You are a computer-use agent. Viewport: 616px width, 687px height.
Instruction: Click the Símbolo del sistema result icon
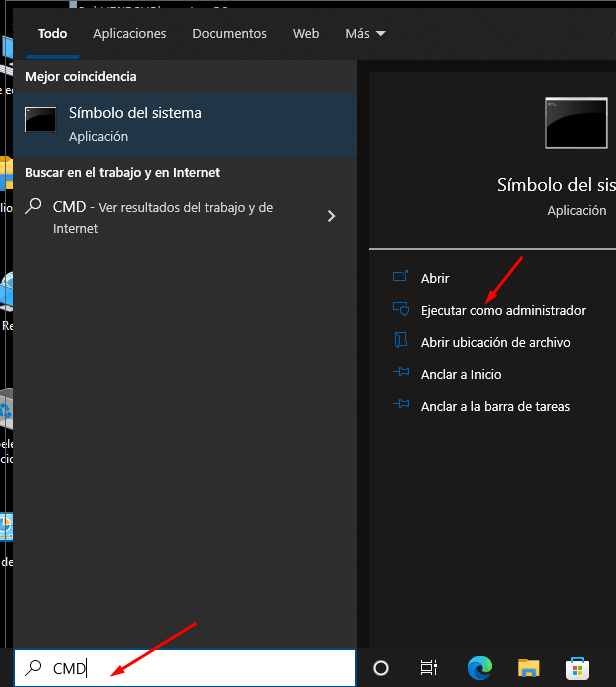40,119
